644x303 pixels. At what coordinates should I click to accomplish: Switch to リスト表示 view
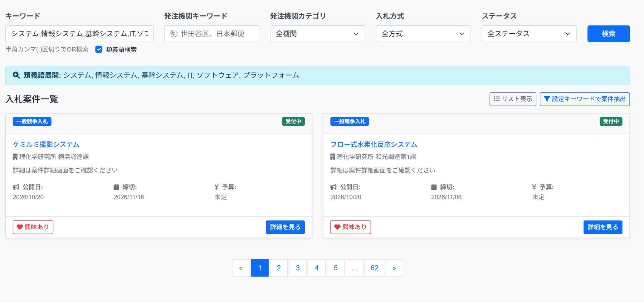(513, 99)
